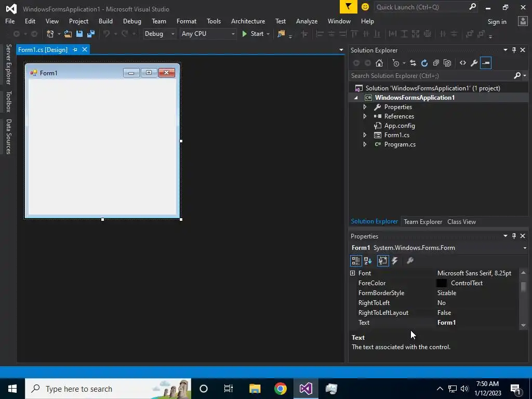This screenshot has height=399, width=532.
Task: Open Chrome from the Windows taskbar
Action: click(x=280, y=389)
